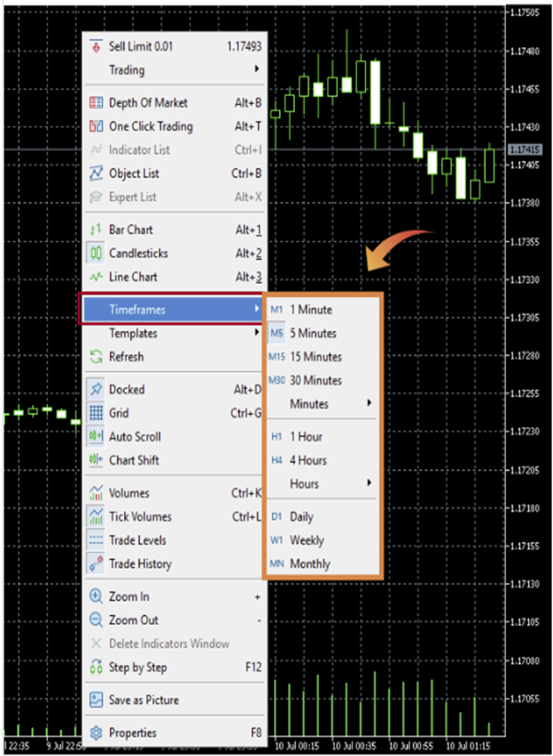Expand the Hours submenu arrow

tap(368, 484)
